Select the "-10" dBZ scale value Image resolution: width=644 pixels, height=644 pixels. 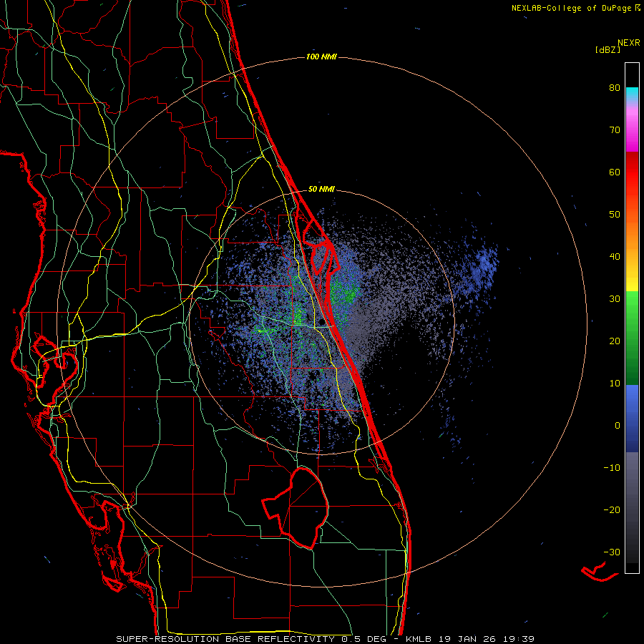(x=612, y=468)
